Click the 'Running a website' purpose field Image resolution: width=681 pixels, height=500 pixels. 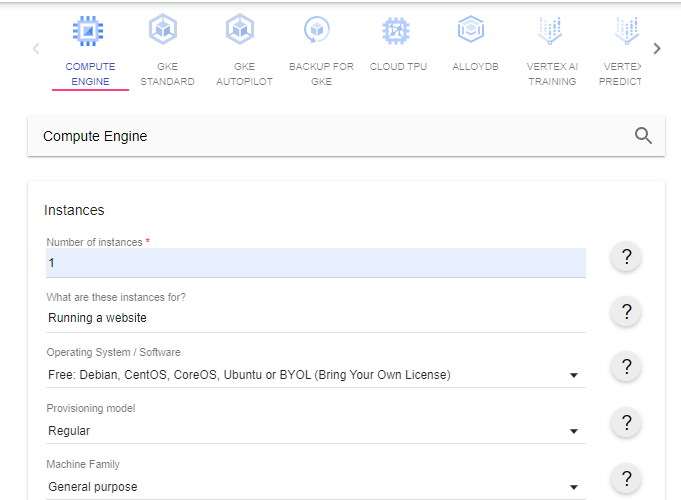coord(316,318)
